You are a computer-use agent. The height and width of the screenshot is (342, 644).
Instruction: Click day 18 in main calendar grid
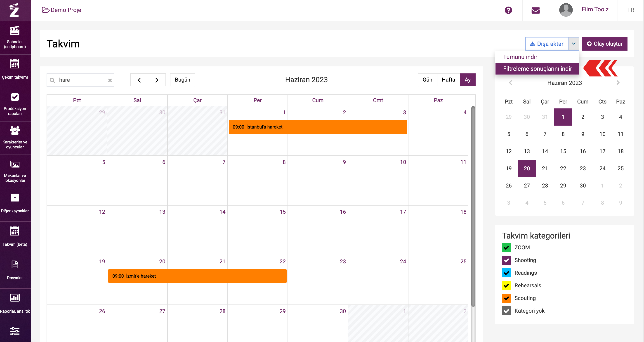click(x=438, y=230)
